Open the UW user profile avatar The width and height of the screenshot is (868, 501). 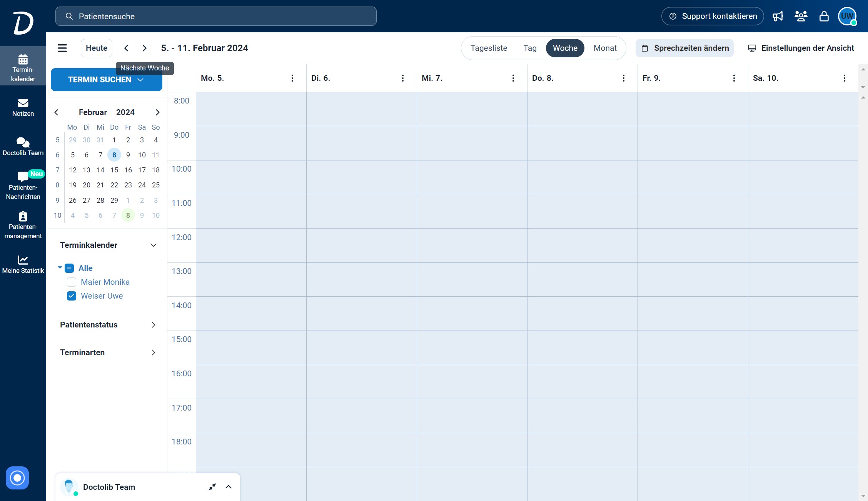[x=847, y=16]
